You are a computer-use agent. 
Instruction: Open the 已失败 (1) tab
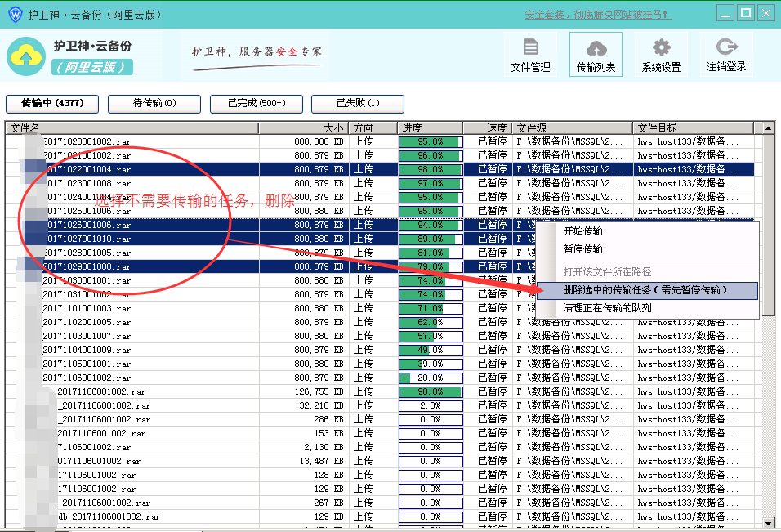click(358, 104)
